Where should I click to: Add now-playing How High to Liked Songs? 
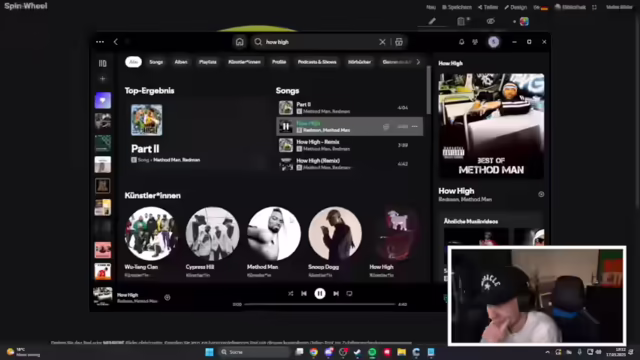coord(167,298)
